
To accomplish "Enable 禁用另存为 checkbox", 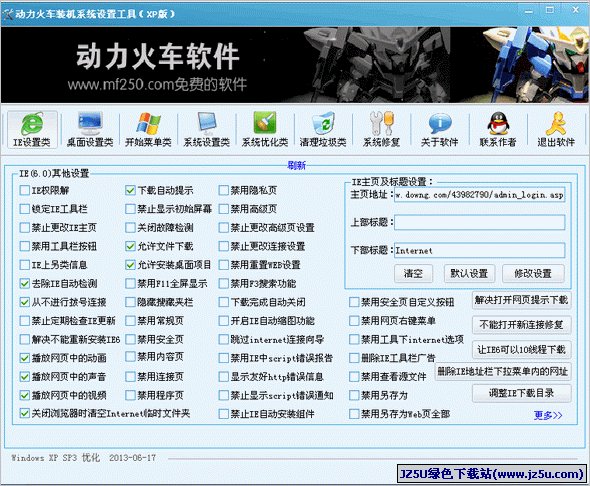I will (354, 395).
